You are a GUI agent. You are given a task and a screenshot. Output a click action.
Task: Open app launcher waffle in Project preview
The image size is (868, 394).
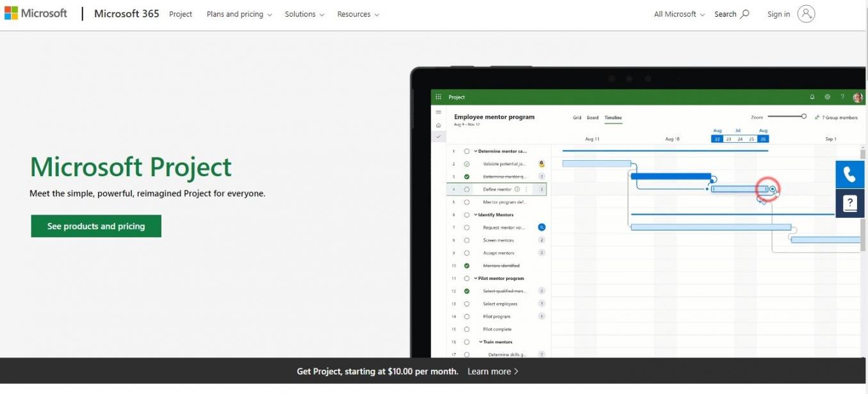(x=439, y=97)
